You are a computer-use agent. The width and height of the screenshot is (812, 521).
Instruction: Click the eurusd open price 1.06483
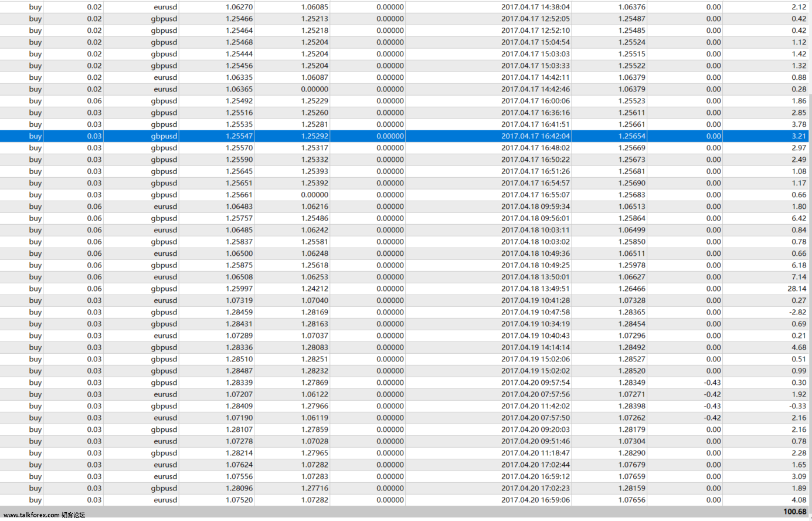(239, 207)
